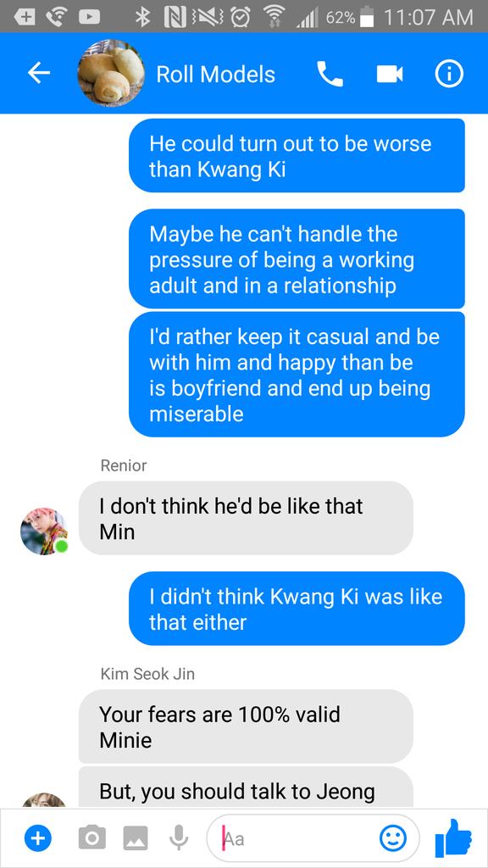Viewport: 488px width, 868px height.
Task: Open the conversation info icon
Action: tap(449, 74)
